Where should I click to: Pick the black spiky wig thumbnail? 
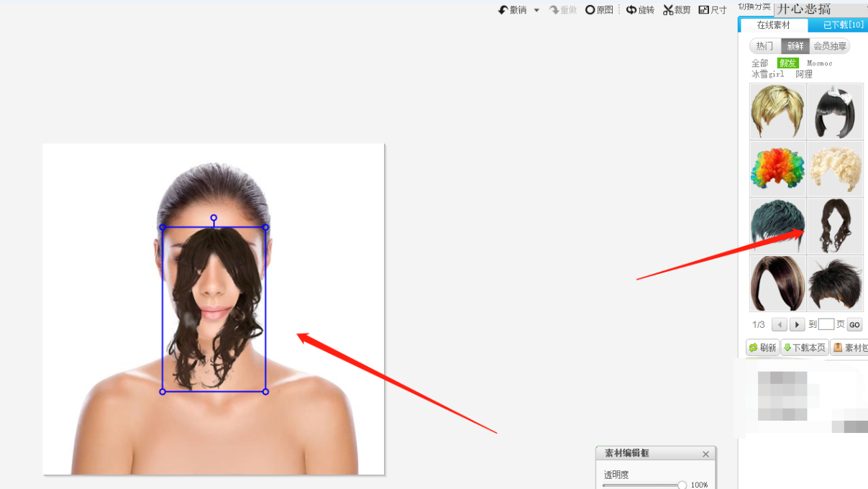click(835, 283)
